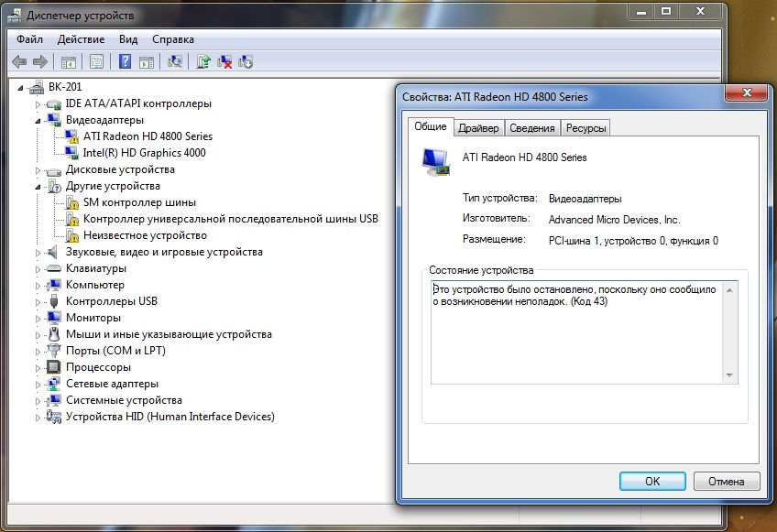This screenshot has height=532, width=777.
Task: Click the SM контроллер шины warning icon
Action: coord(71,202)
